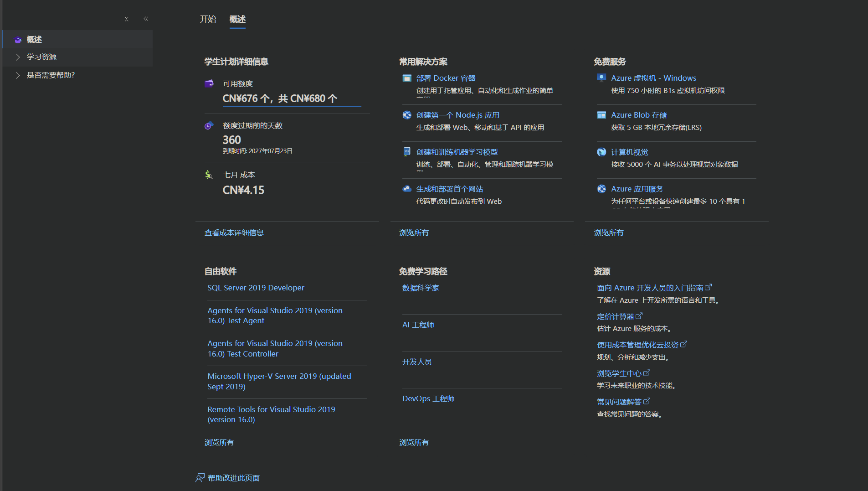Open Visual Studio 2019 Test Controller link
The height and width of the screenshot is (491, 868).
(x=275, y=348)
